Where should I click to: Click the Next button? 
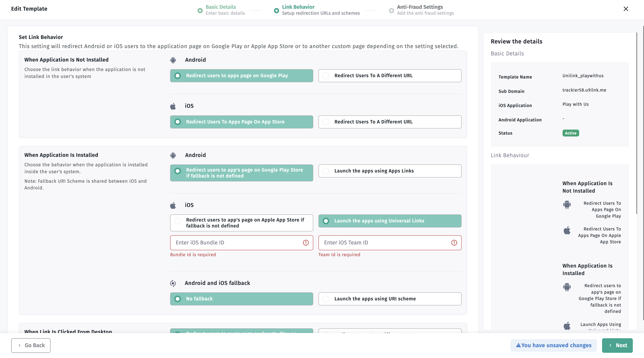click(x=617, y=345)
